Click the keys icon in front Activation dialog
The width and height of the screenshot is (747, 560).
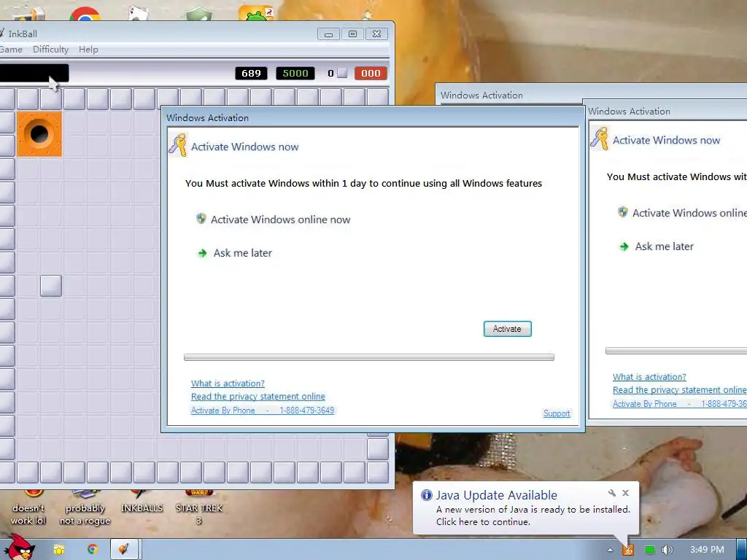pyautogui.click(x=178, y=145)
